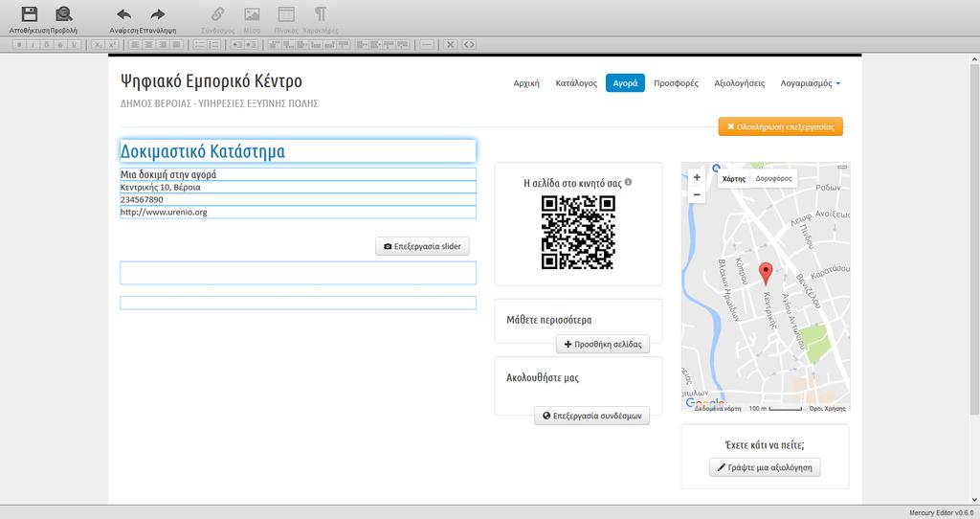Click the Προσθήκη σελίδας button

603,344
